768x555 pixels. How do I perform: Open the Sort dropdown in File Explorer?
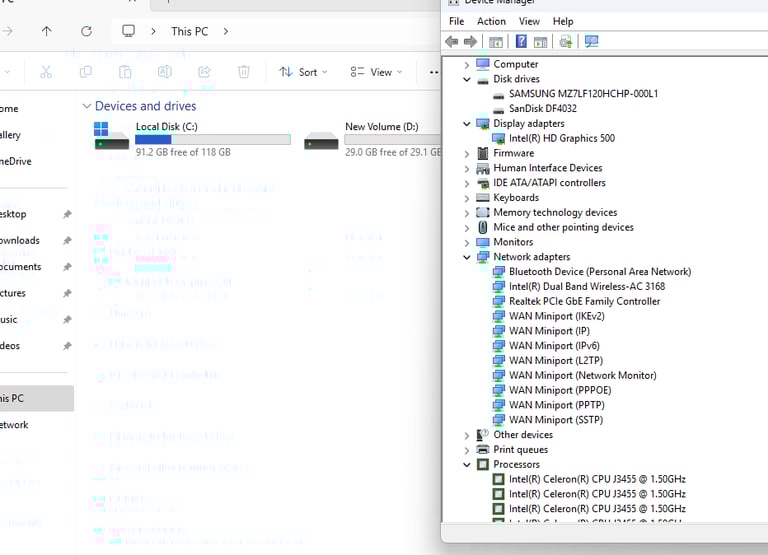303,72
